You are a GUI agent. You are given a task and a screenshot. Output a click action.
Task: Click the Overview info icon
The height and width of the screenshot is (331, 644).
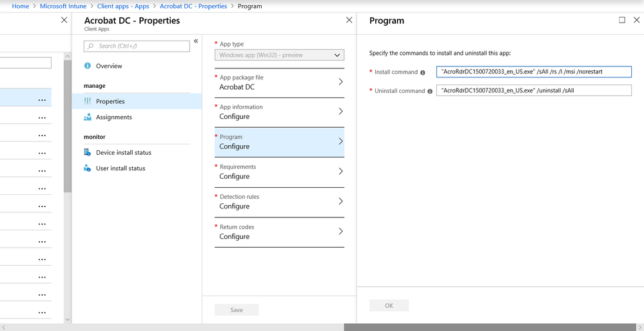click(x=87, y=66)
